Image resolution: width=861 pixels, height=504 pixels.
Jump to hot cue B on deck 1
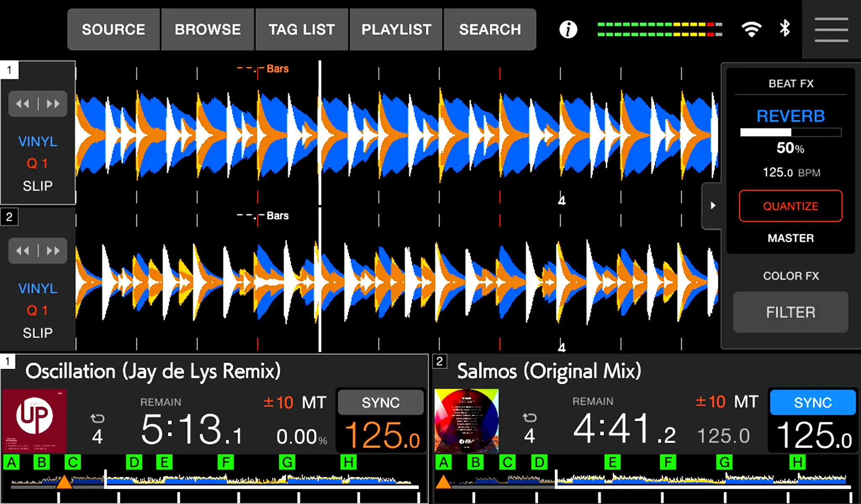pyautogui.click(x=42, y=462)
